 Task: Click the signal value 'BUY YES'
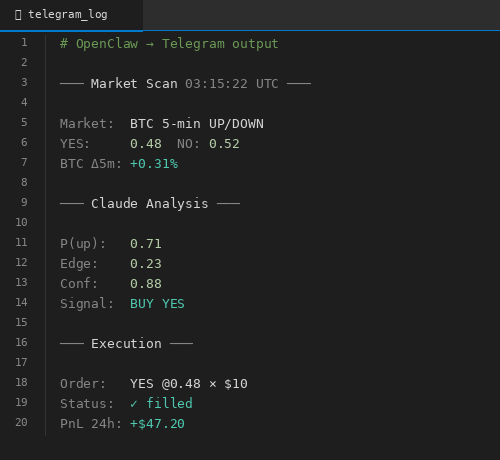[157, 304]
